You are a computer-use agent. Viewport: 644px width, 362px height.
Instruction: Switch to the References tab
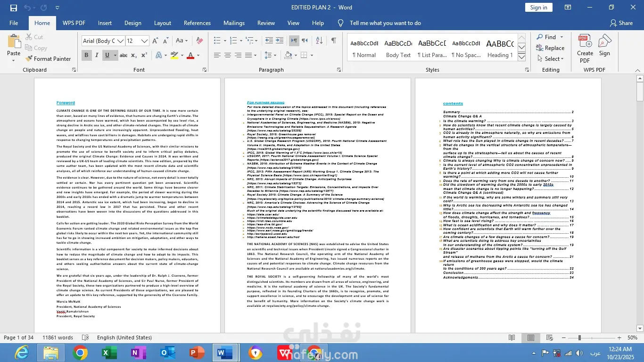click(x=197, y=23)
